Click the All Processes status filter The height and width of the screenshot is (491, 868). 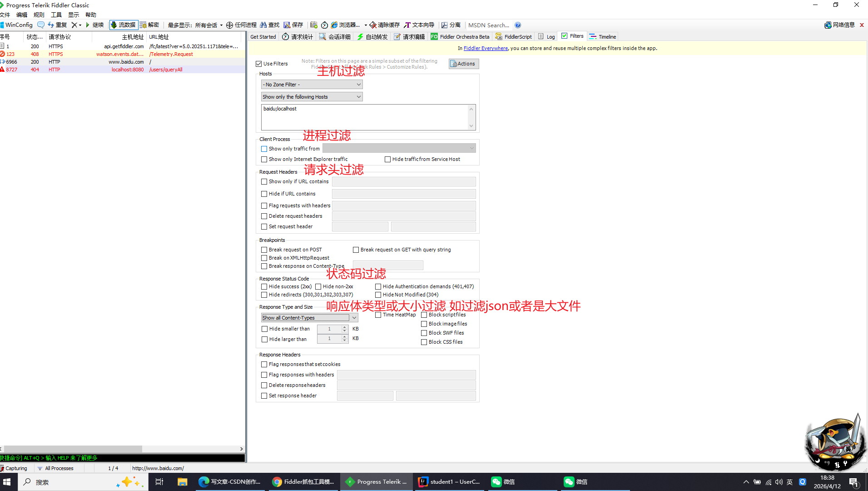click(x=55, y=468)
